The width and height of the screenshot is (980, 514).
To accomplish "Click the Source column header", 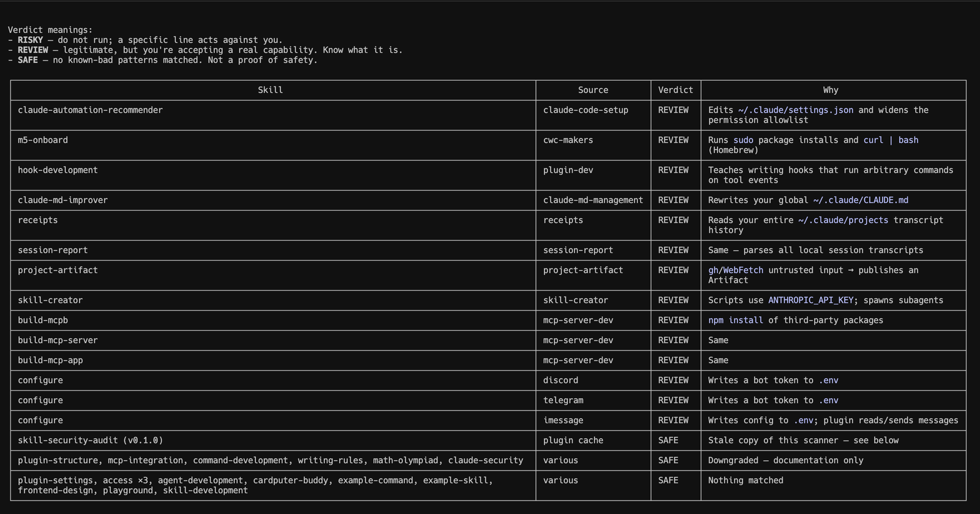I will (593, 90).
